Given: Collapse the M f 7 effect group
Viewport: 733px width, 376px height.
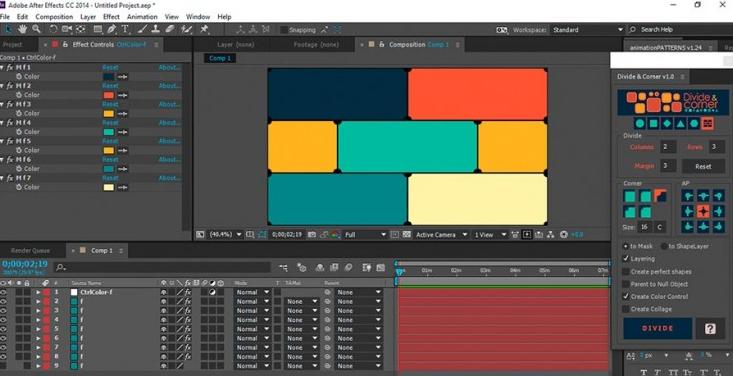Looking at the screenshot, I should click(2, 178).
